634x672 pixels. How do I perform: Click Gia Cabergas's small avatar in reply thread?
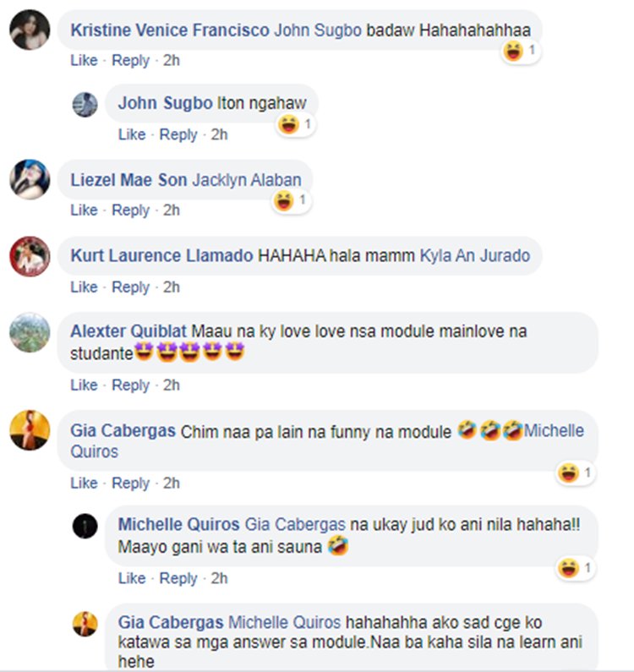pyautogui.click(x=85, y=624)
